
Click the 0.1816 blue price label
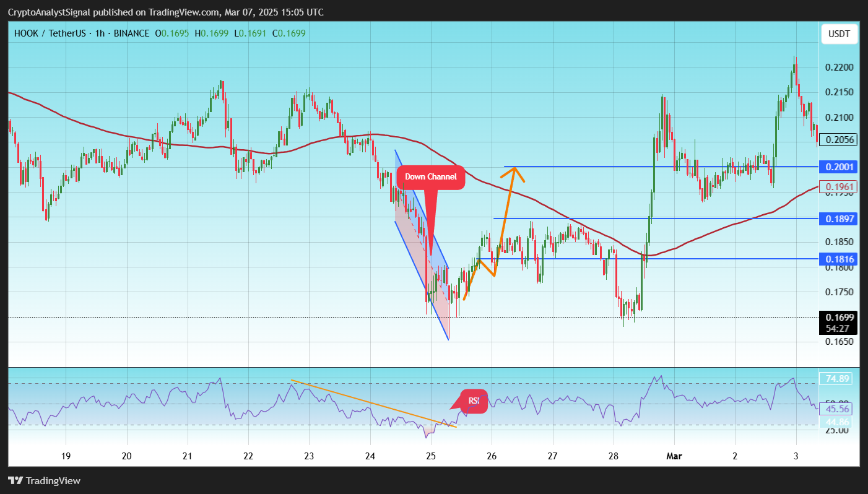[839, 259]
